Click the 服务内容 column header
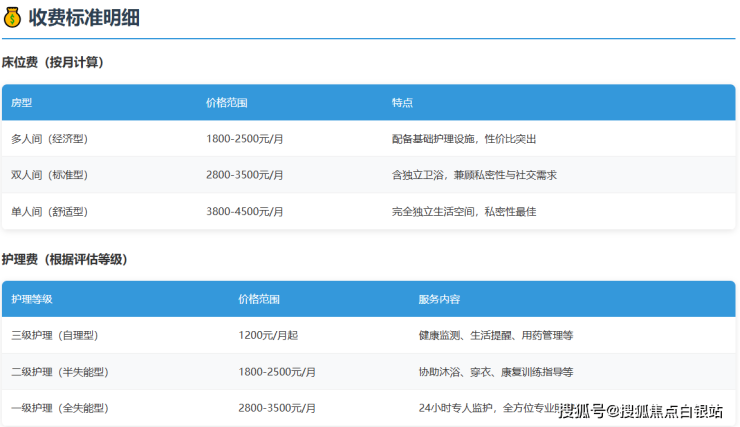 tap(439, 299)
